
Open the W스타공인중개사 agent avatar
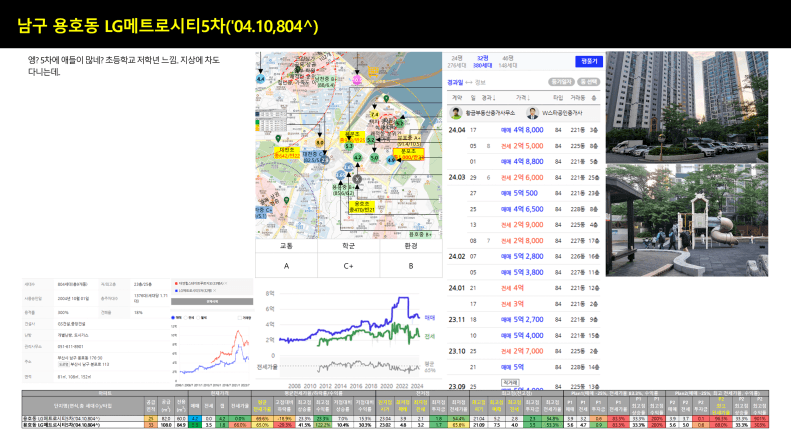(x=533, y=113)
